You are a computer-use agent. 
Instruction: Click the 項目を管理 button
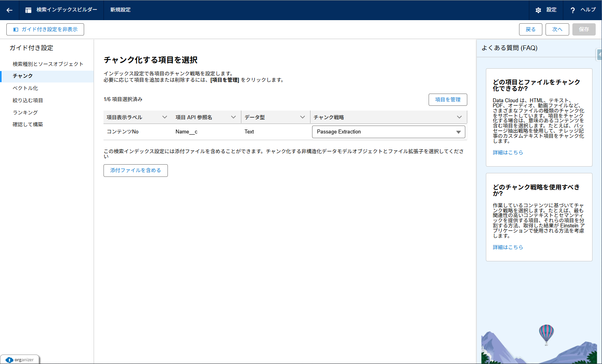448,100
